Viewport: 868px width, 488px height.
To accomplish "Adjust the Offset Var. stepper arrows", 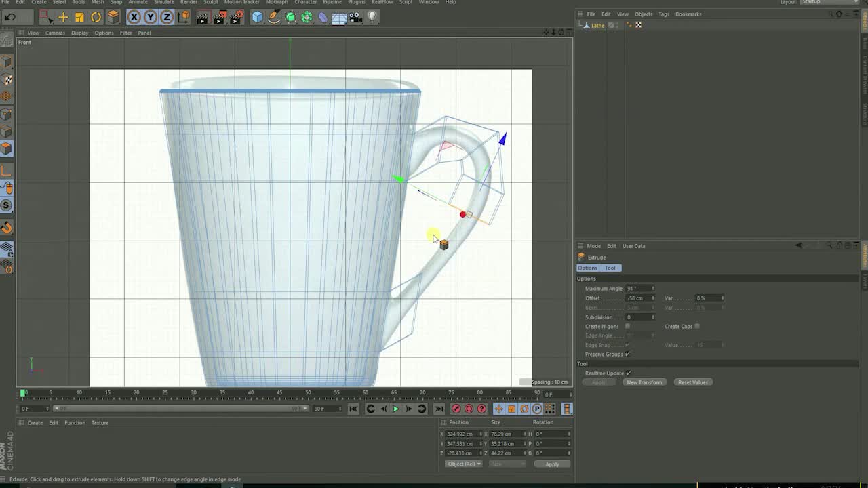I will point(722,298).
